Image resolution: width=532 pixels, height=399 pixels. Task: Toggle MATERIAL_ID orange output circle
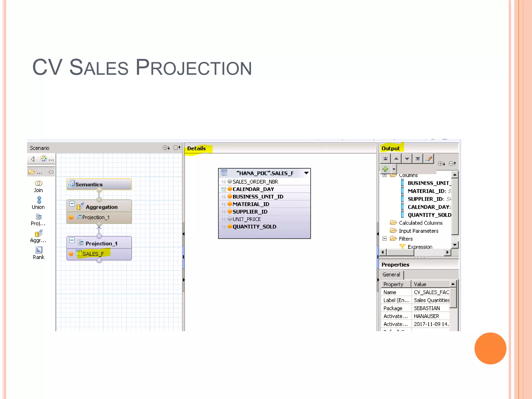pyautogui.click(x=230, y=204)
